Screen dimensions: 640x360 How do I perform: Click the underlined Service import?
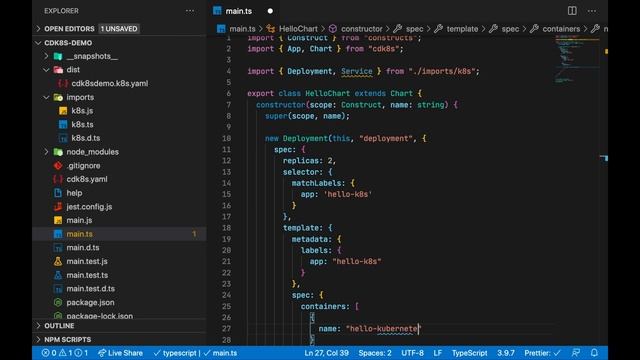[357, 71]
